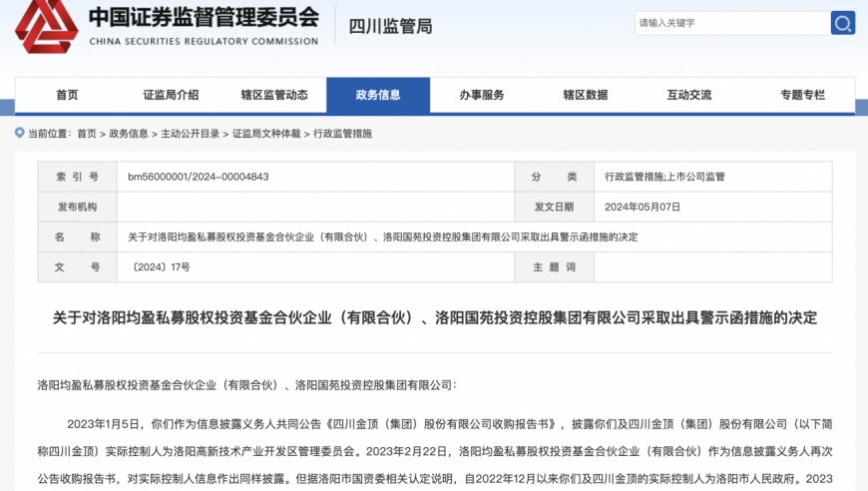Click the 索引号 label cell

78,177
